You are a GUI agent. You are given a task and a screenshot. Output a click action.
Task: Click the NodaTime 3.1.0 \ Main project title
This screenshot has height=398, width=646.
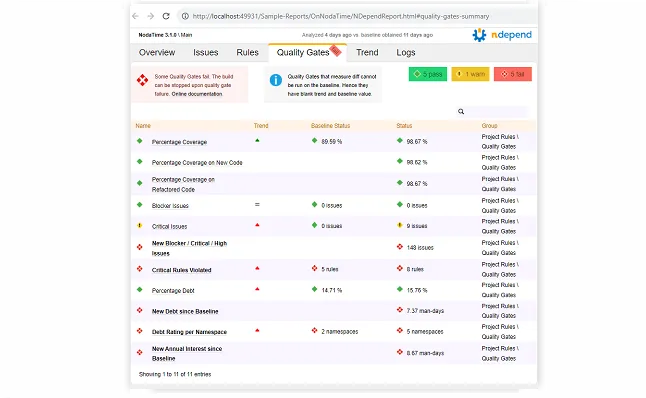(x=165, y=35)
